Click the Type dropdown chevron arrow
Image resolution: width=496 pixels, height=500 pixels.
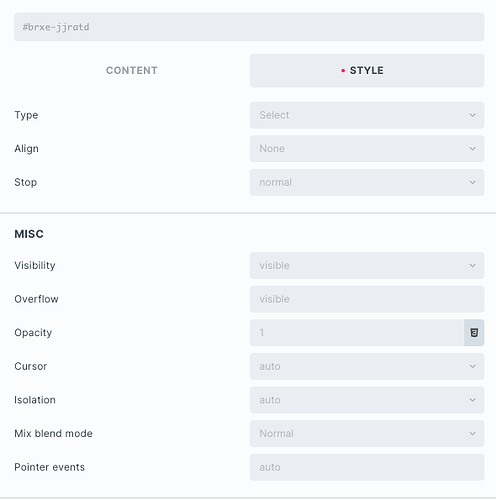pyautogui.click(x=472, y=115)
